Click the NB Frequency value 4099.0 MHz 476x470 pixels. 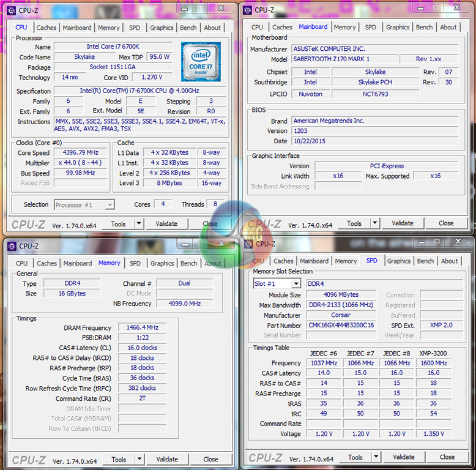pyautogui.click(x=185, y=304)
